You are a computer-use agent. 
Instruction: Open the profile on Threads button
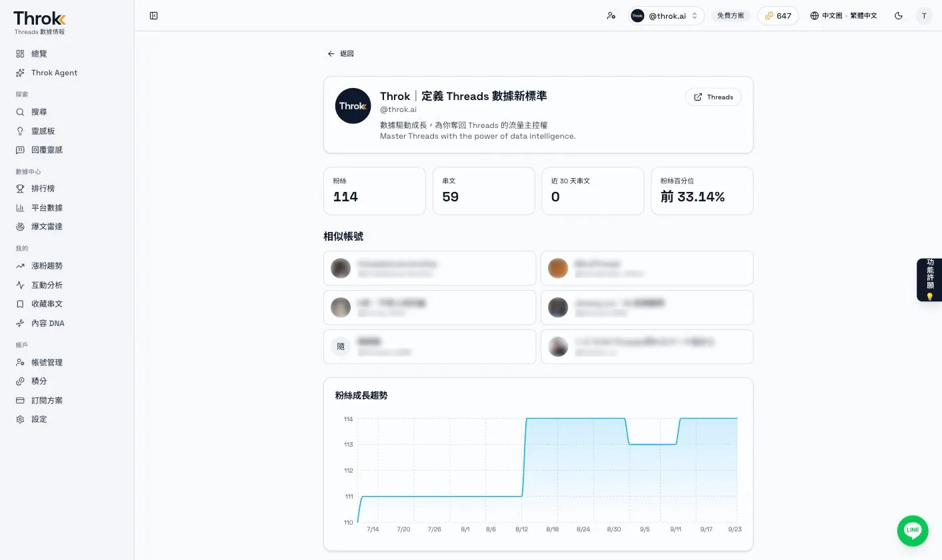coord(713,97)
